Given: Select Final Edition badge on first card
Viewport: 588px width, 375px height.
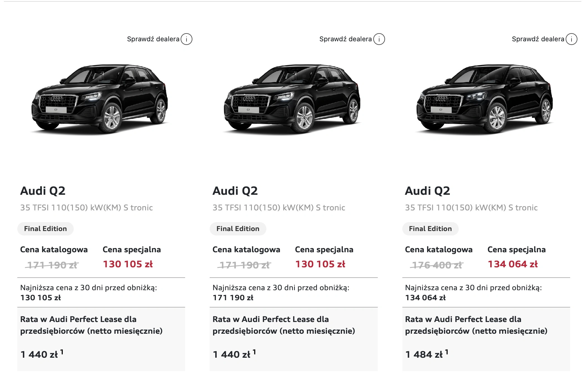Looking at the screenshot, I should click(46, 229).
